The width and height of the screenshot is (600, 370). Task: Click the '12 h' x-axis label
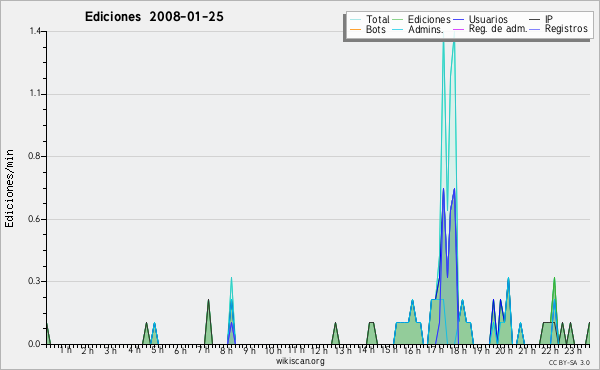319,350
